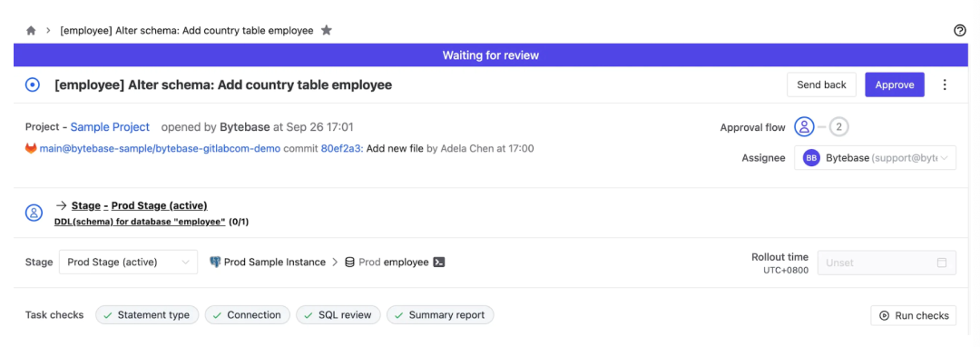Click the Prod employee database link
This screenshot has height=347, width=980.
[x=394, y=262]
